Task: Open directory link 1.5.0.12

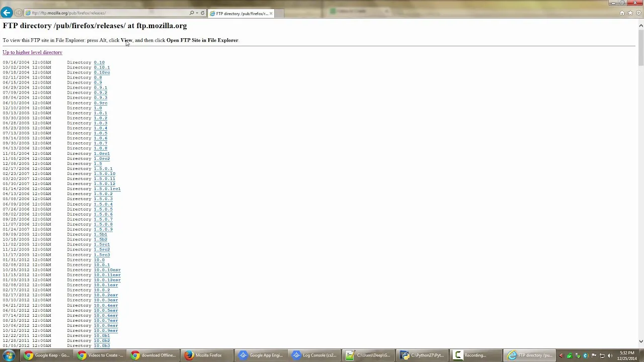Action: pyautogui.click(x=104, y=184)
